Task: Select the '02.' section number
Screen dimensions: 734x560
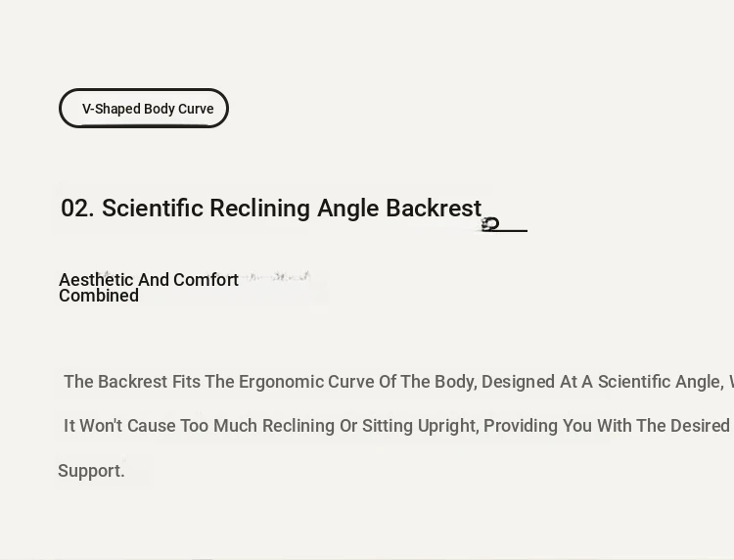Action: point(77,209)
